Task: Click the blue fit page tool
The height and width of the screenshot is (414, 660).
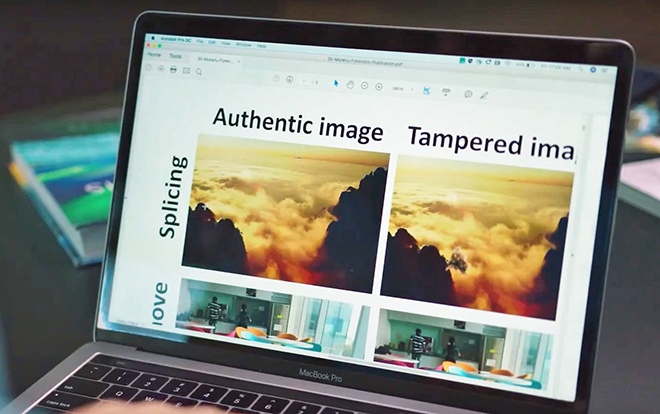Action: coord(425,90)
